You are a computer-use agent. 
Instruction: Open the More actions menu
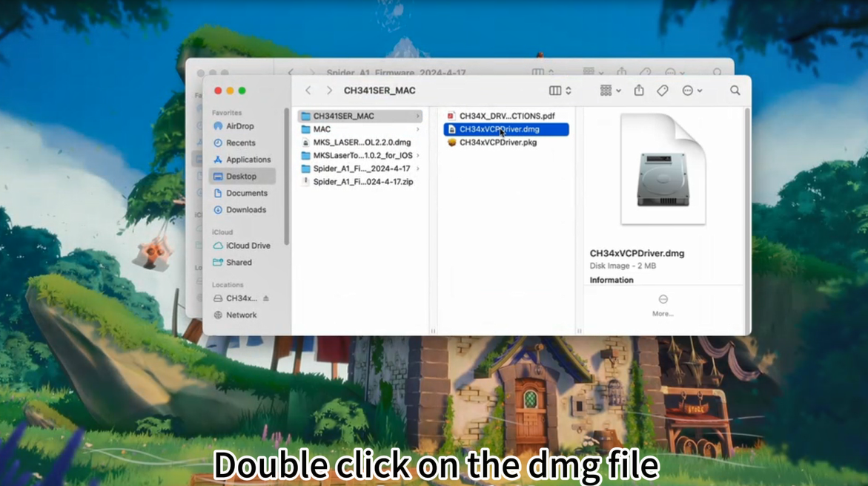tap(692, 91)
